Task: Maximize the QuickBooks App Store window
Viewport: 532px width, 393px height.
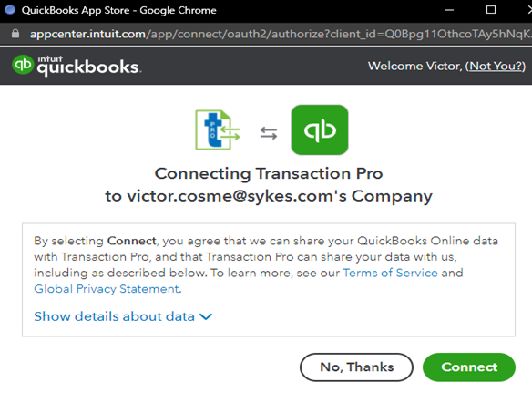Action: [x=491, y=10]
